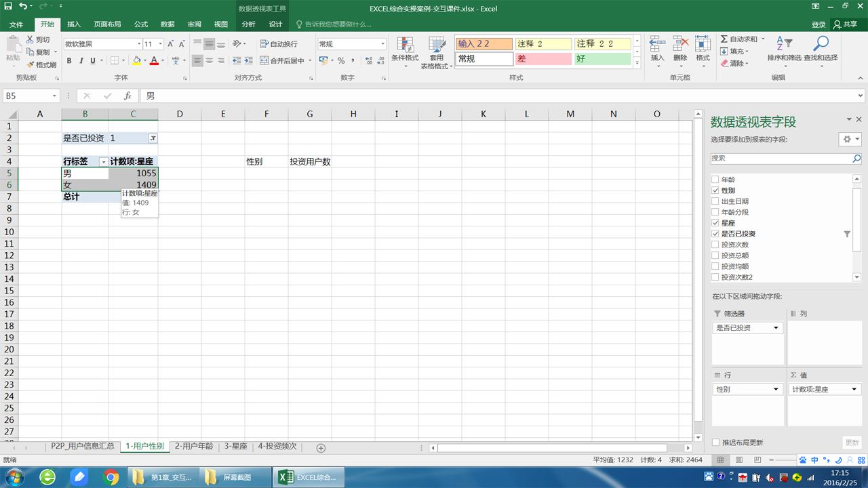Image resolution: width=868 pixels, height=488 pixels.
Task: Click the decrease font size icon
Action: click(x=182, y=44)
